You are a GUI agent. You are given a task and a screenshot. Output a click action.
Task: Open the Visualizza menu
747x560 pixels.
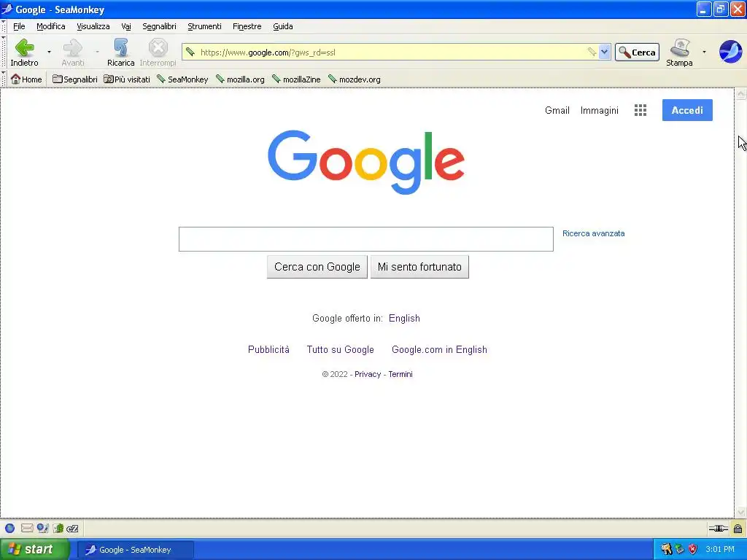pos(93,26)
